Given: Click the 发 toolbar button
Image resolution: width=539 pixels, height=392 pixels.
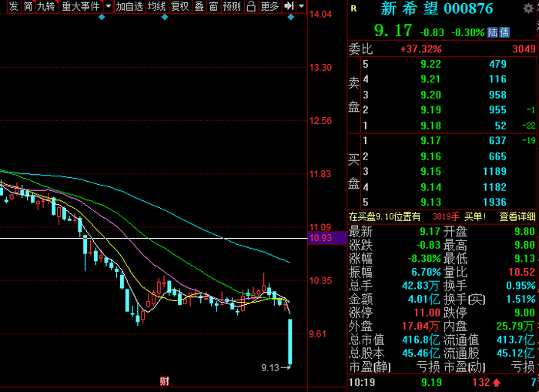Looking at the screenshot, I should [x=13, y=6].
